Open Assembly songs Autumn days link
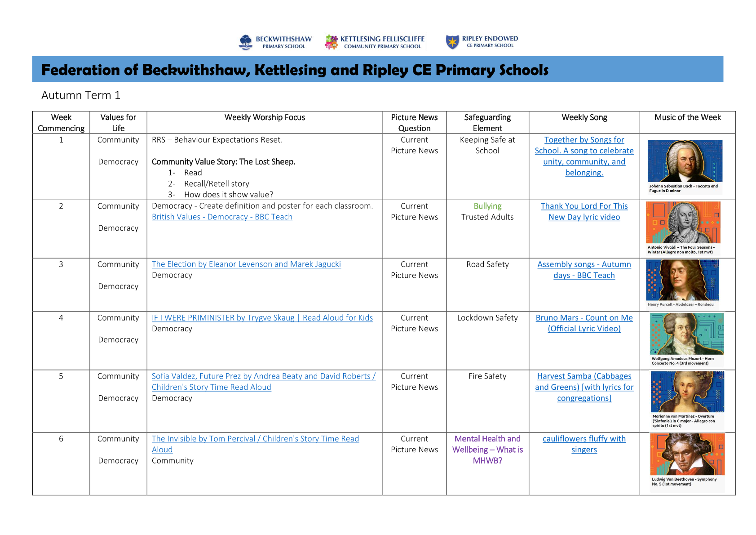 click(x=584, y=265)
